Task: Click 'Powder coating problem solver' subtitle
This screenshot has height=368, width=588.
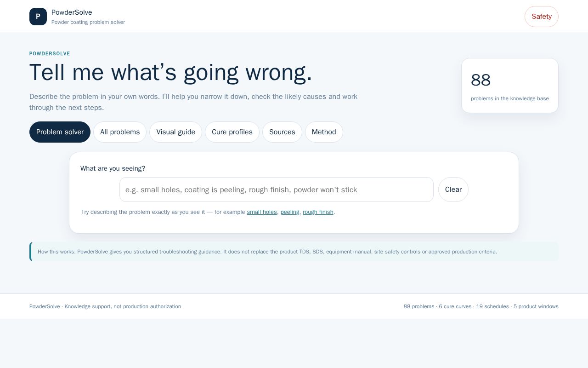Action: coord(88,22)
